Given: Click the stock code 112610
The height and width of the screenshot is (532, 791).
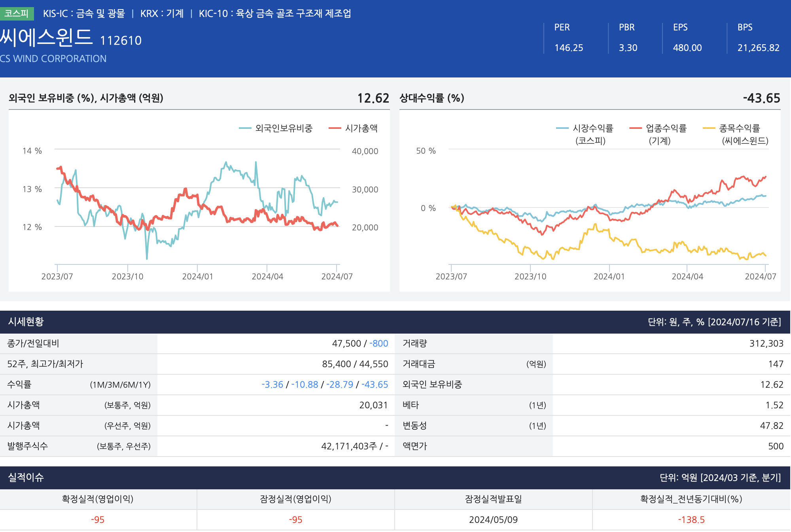Looking at the screenshot, I should (121, 40).
